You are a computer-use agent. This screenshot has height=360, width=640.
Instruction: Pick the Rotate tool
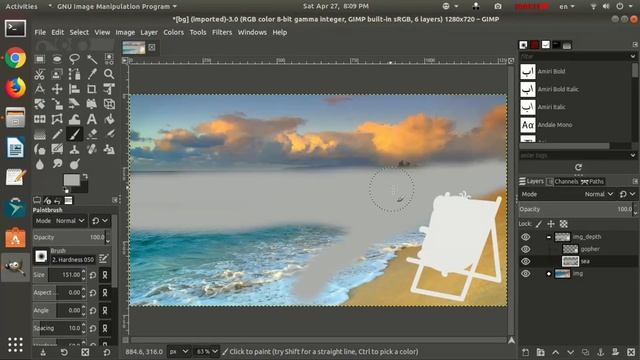click(x=40, y=104)
